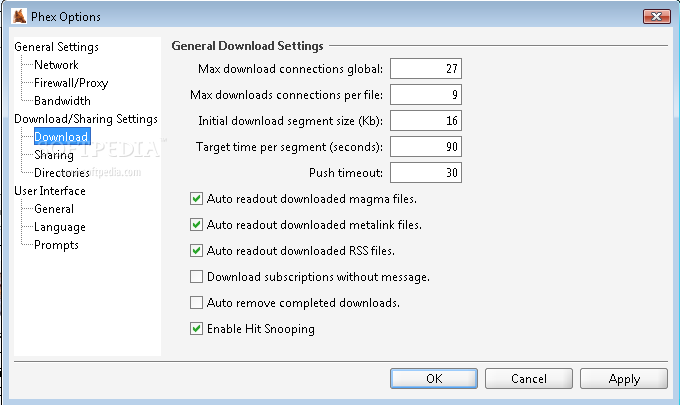Viewport: 680px width, 405px height.
Task: Uncheck Auto readout downloaded RSS files
Action: [196, 251]
